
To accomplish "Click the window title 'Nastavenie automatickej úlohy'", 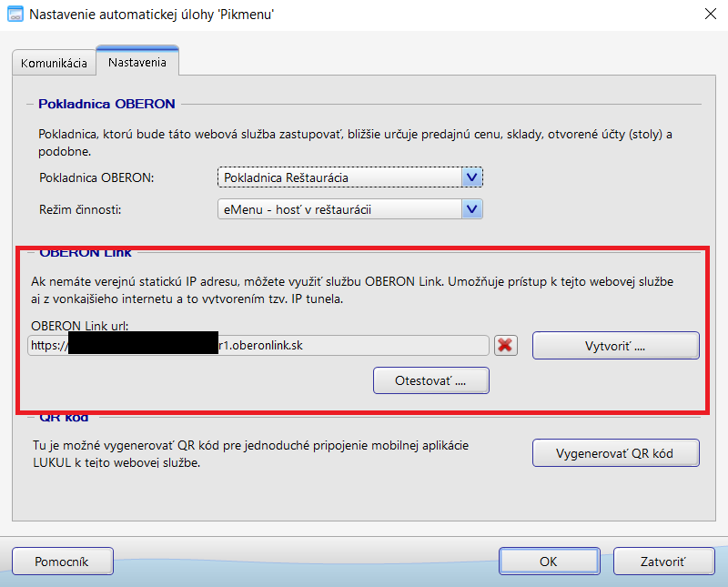I will pyautogui.click(x=151, y=15).
